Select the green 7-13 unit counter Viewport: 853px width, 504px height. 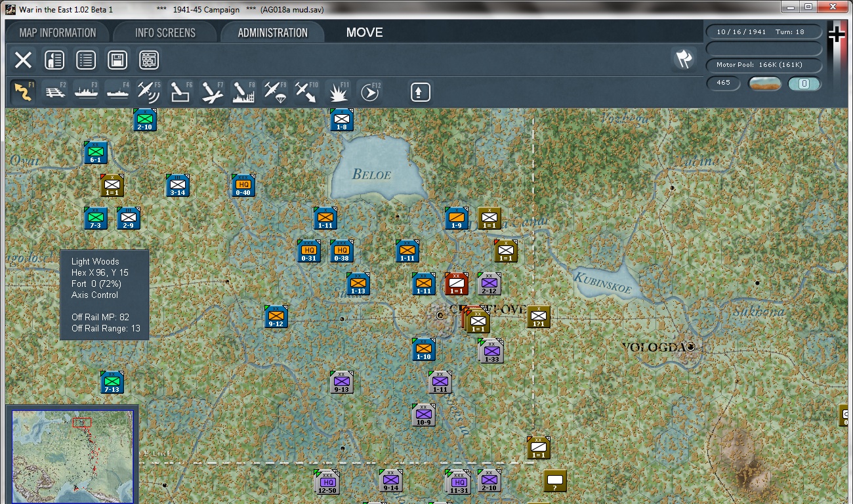[112, 383]
